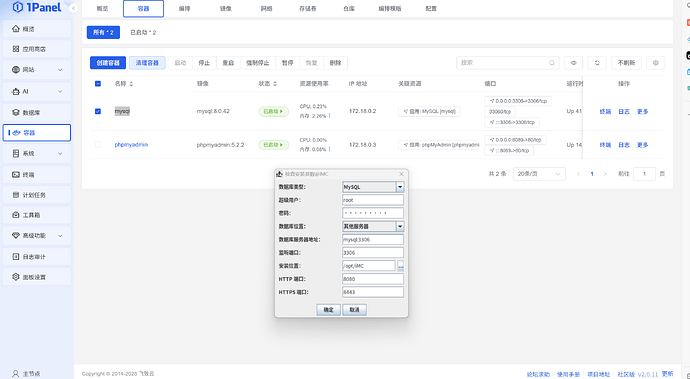Screen dimensions: 690x379
Task: Go to next page arrow in pagination
Action: (x=605, y=174)
